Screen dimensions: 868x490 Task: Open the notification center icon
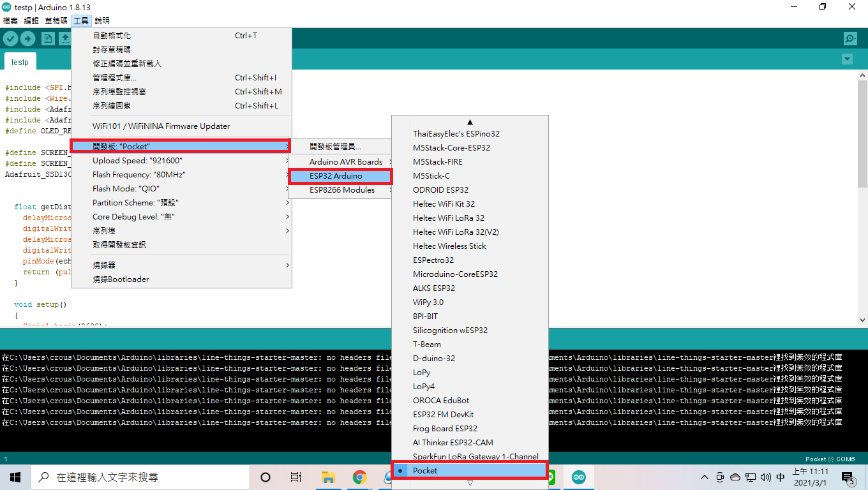[849, 477]
